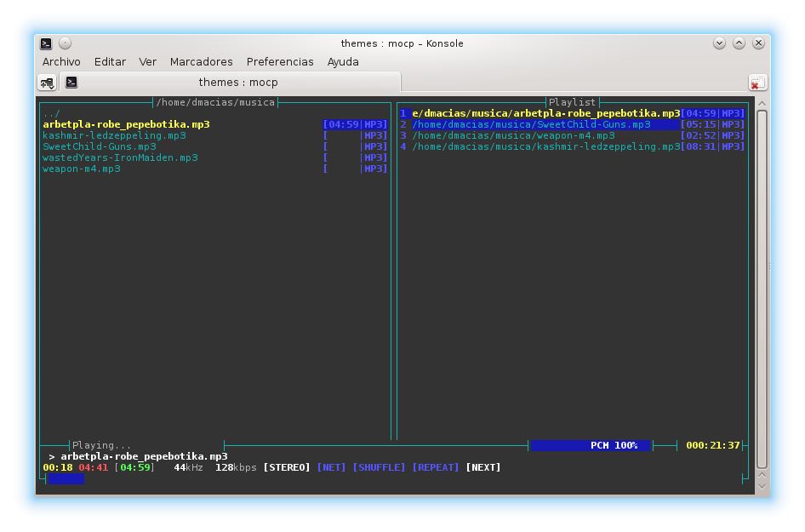This screenshot has height=532, width=805.
Task: Select the '../' parent directory entry
Action: 51,113
